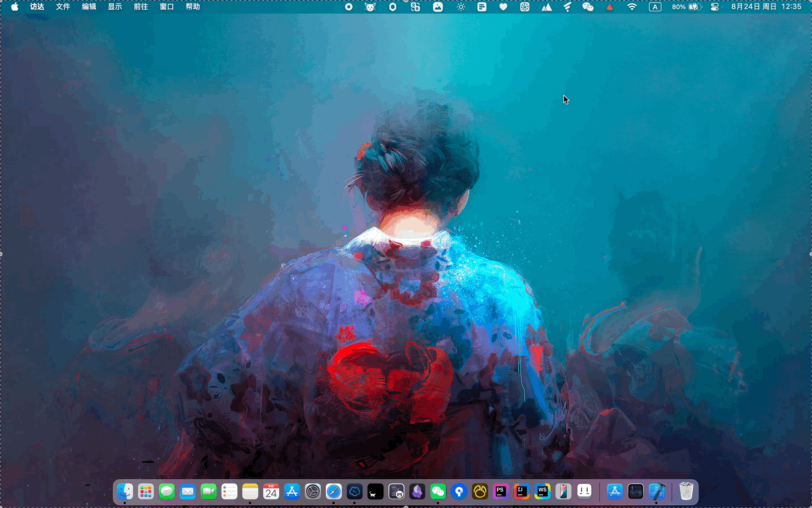This screenshot has height=508, width=812.
Task: Open the code editor with M badge
Action: pyautogui.click(x=396, y=492)
